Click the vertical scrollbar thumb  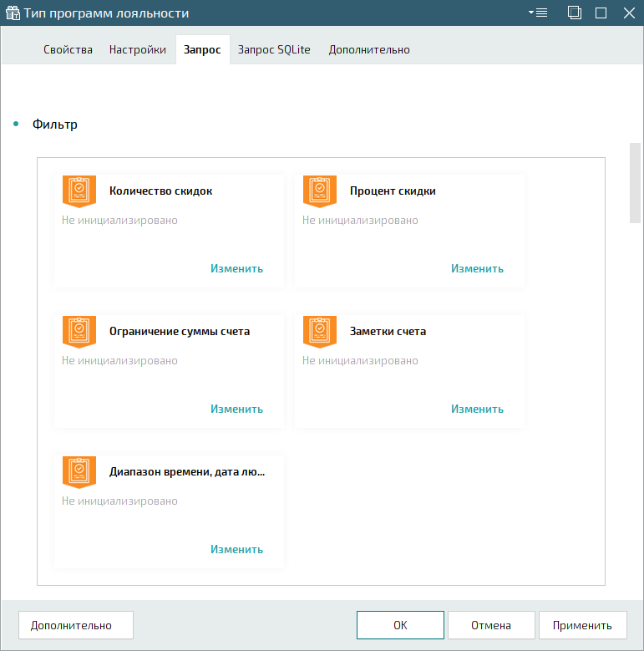635,183
